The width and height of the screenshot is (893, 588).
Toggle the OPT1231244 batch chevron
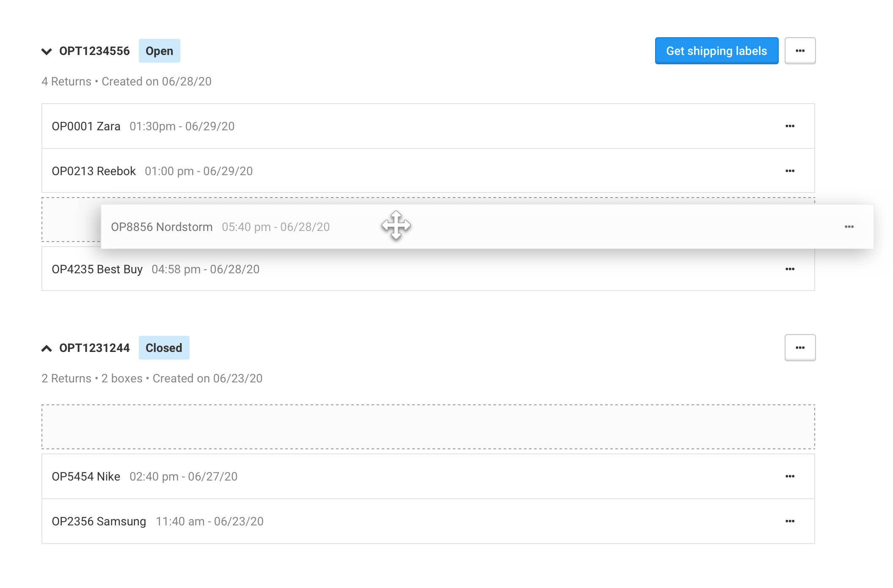[47, 349]
